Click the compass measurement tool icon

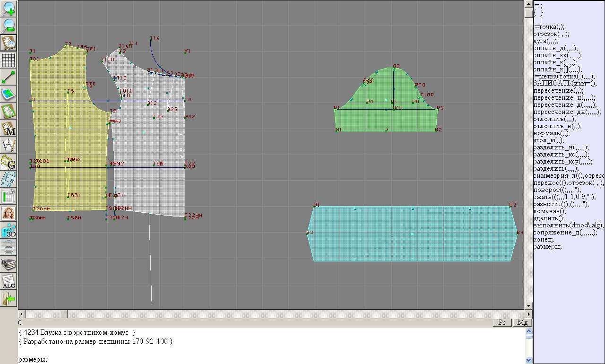[9, 145]
